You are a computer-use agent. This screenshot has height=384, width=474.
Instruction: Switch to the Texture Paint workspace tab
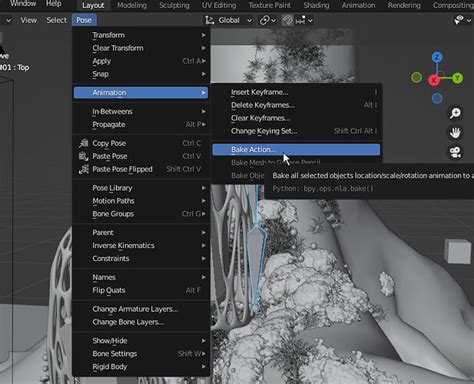270,5
